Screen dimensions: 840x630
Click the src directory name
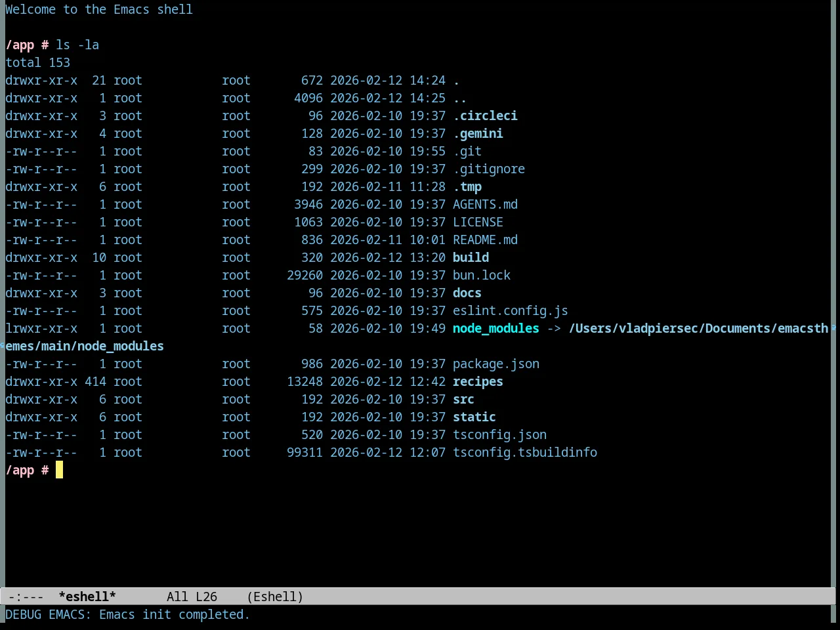(x=463, y=399)
